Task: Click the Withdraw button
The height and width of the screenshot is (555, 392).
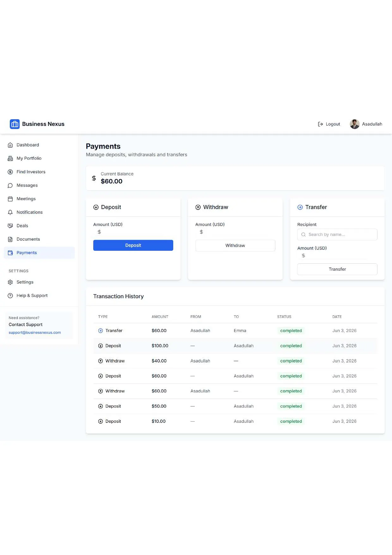Action: point(235,245)
